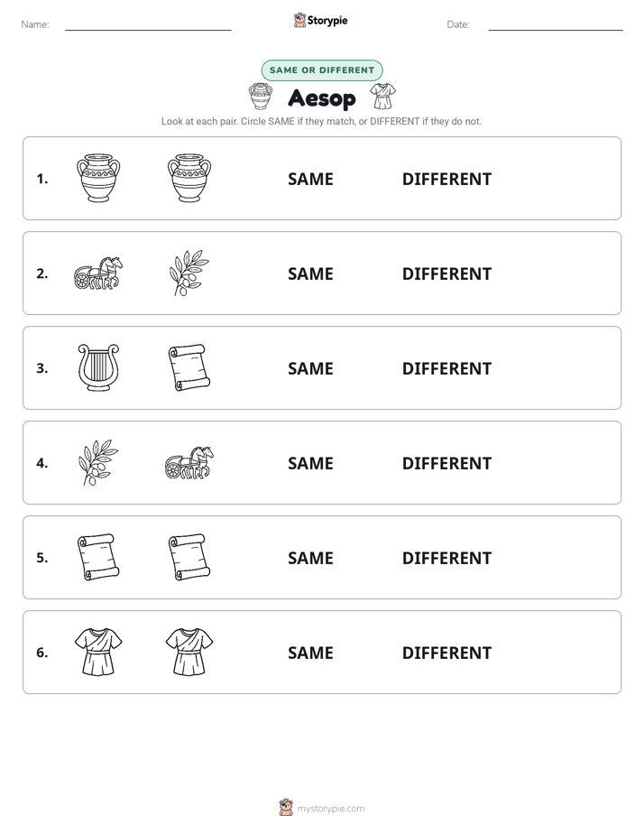Click the Name line field

point(148,24)
